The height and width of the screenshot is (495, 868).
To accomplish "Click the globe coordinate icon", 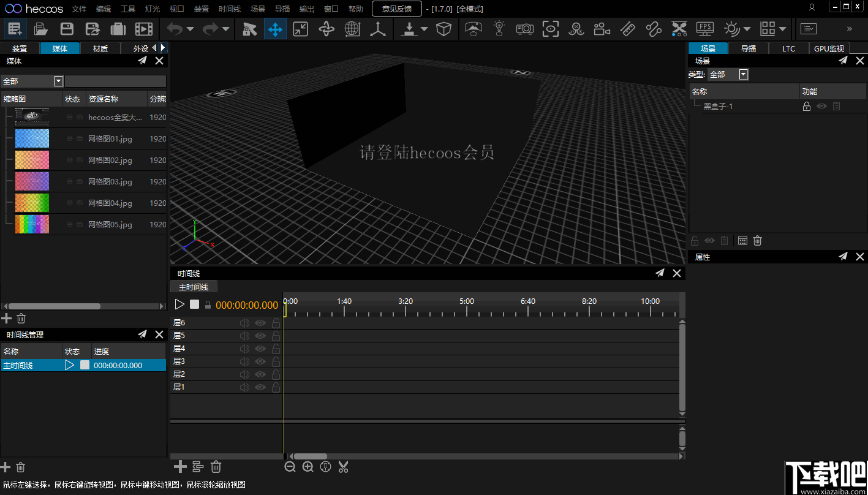I will [352, 29].
